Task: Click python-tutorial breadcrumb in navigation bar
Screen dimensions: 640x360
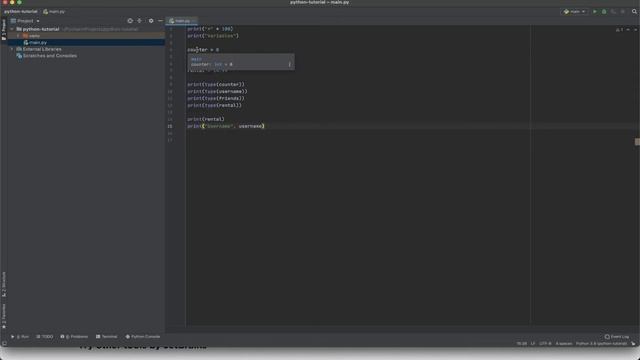Action: (21, 12)
